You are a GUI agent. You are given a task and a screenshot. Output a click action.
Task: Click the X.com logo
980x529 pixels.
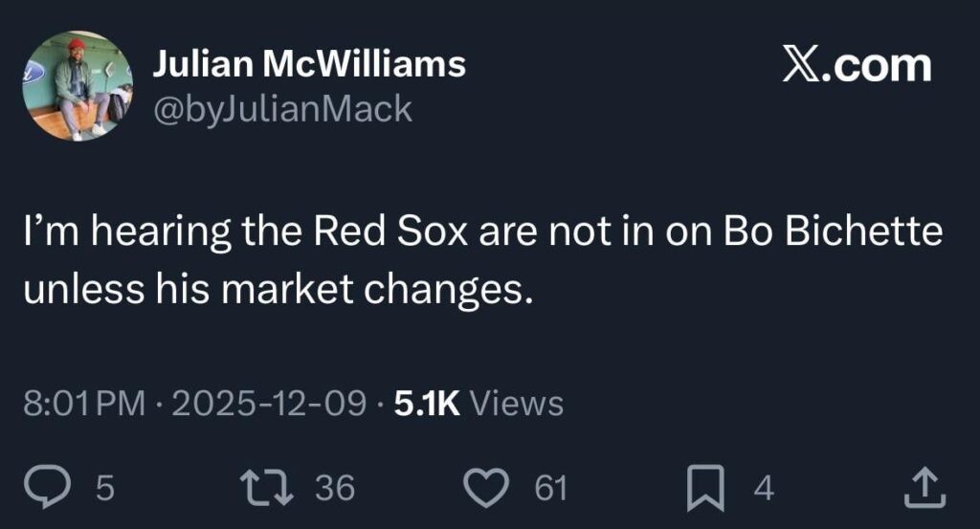pyautogui.click(x=856, y=66)
